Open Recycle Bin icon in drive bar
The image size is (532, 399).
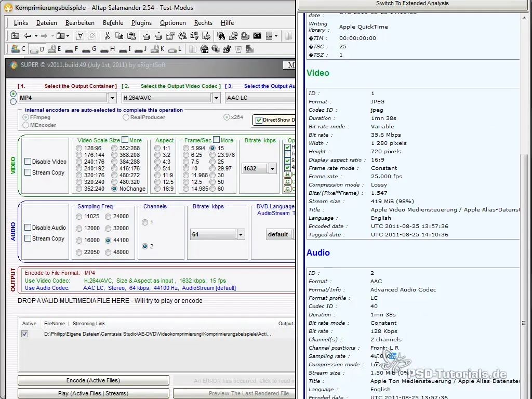pos(238,49)
